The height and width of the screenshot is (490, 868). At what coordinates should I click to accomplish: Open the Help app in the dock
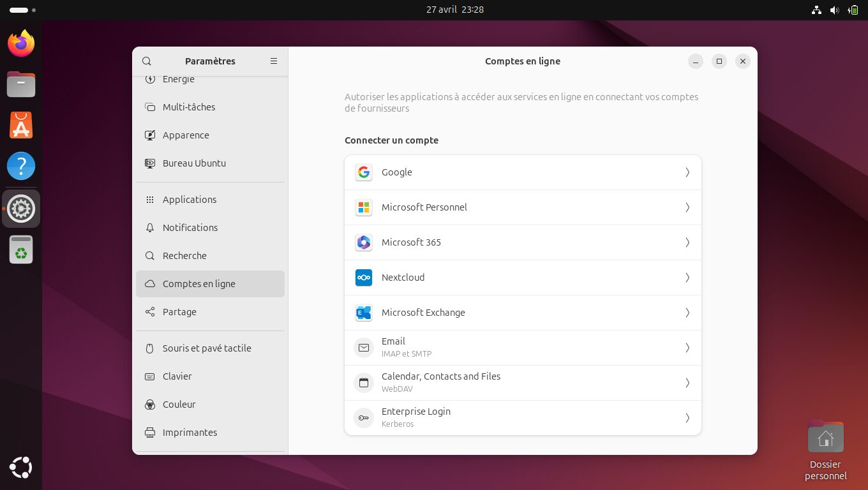pos(21,166)
